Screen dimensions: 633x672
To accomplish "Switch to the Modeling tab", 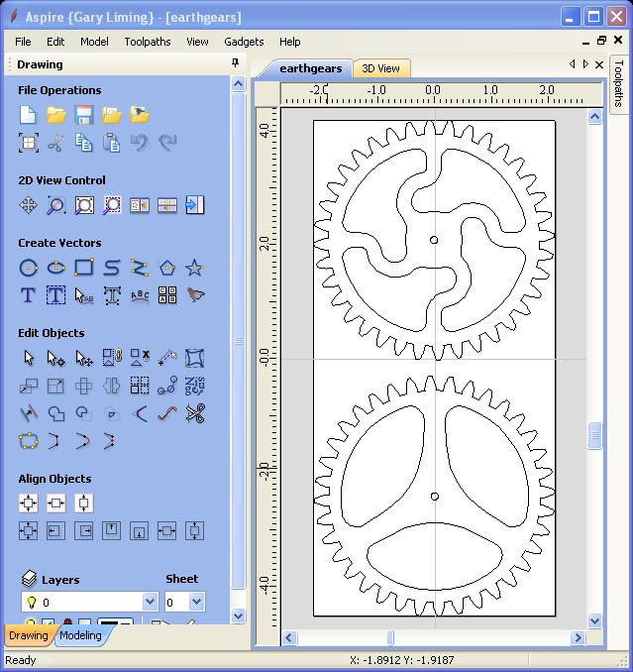I will (x=80, y=635).
